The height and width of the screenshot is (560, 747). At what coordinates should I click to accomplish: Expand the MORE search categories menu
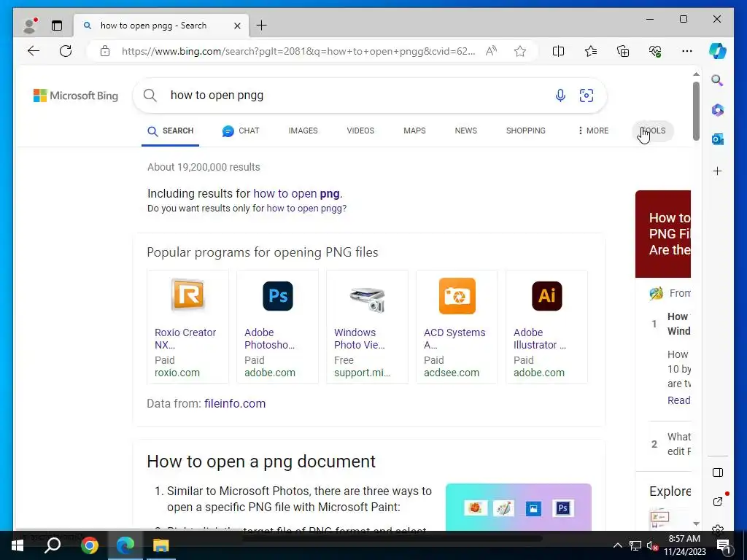click(593, 131)
